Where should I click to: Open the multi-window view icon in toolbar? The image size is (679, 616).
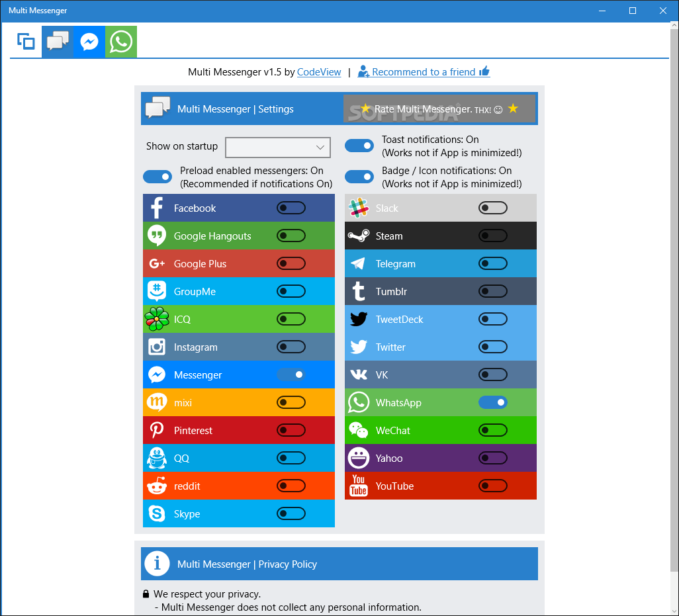[26, 42]
